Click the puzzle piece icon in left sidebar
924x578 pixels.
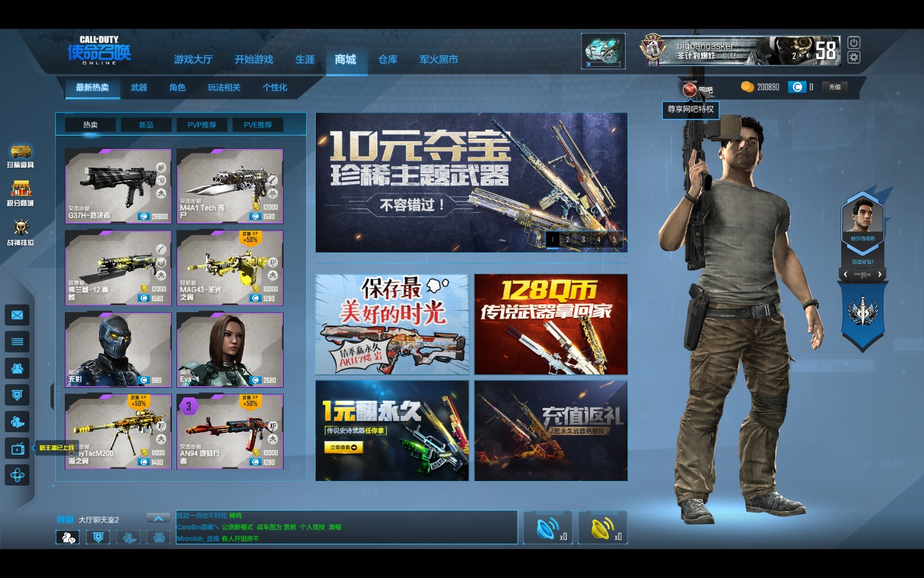(17, 422)
